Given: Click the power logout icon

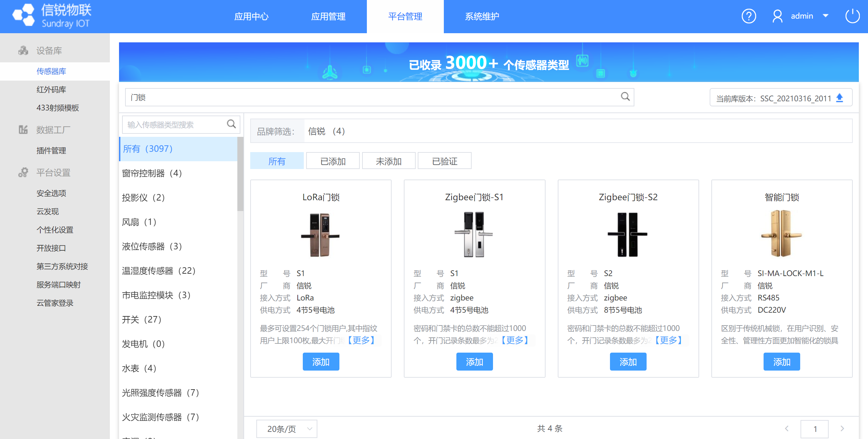Looking at the screenshot, I should pyautogui.click(x=852, y=16).
